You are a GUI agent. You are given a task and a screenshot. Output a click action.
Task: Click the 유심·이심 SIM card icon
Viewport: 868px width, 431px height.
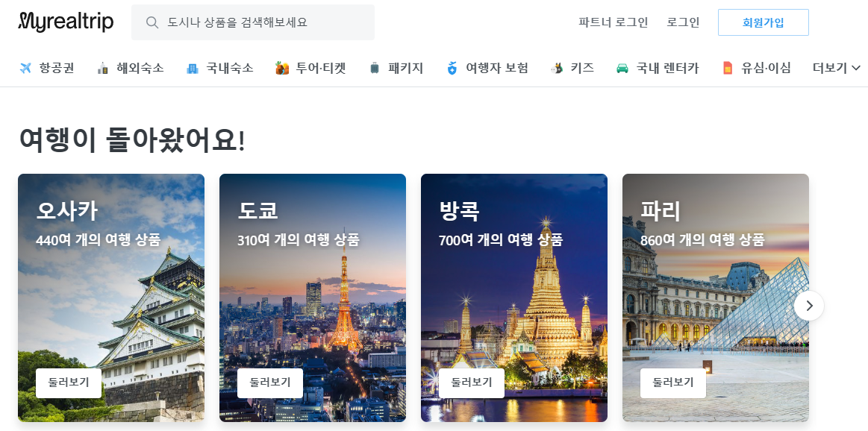(728, 68)
